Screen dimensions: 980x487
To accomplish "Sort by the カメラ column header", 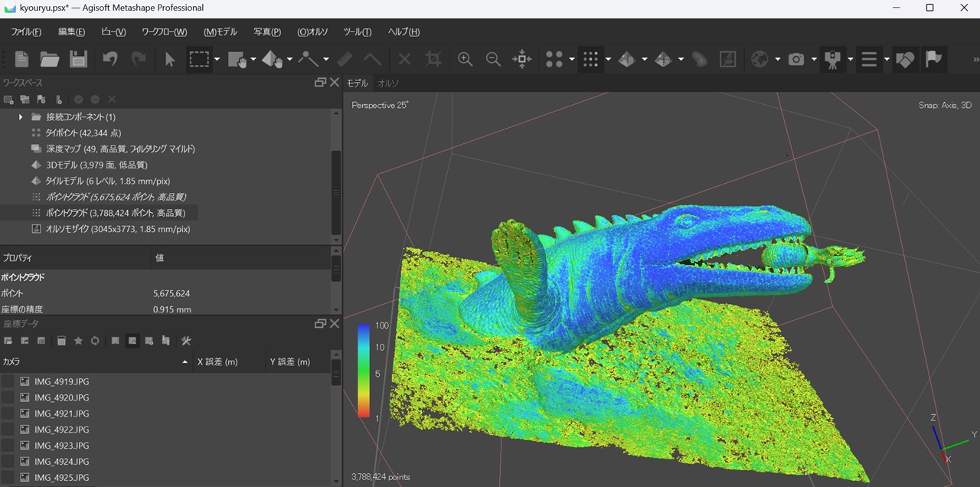I will click(96, 361).
